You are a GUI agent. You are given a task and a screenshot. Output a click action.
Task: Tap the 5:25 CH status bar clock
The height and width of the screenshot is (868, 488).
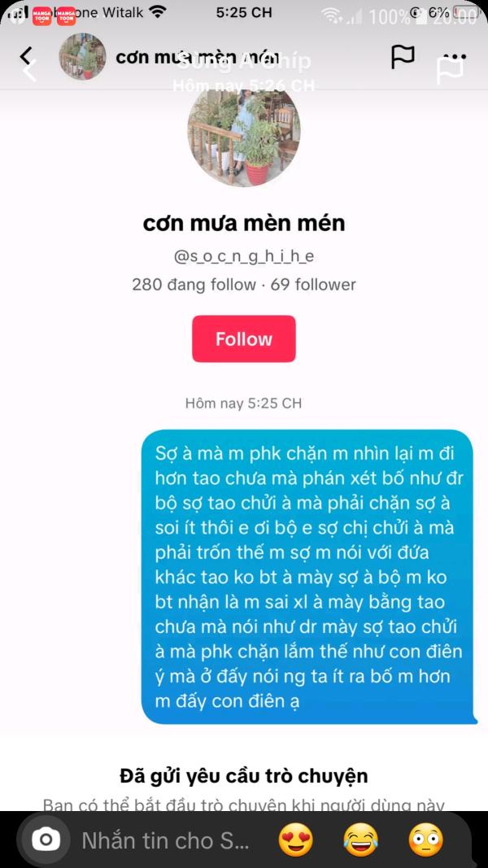[x=244, y=12]
